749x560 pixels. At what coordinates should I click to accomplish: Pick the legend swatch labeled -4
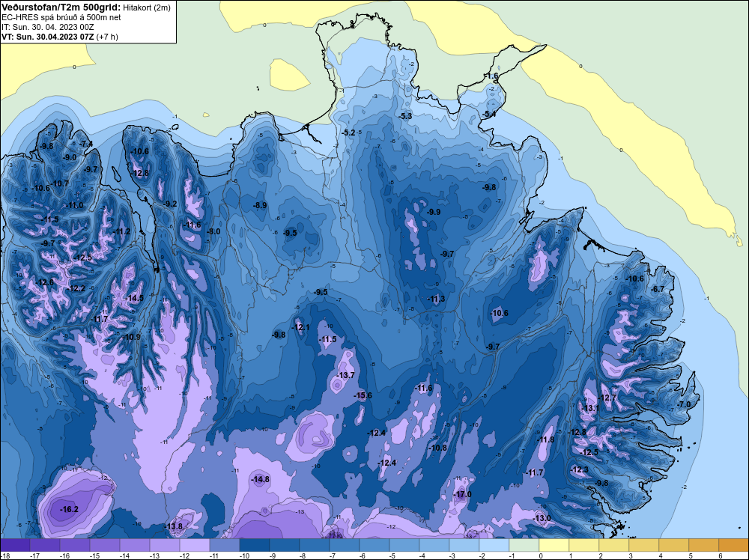434,545
